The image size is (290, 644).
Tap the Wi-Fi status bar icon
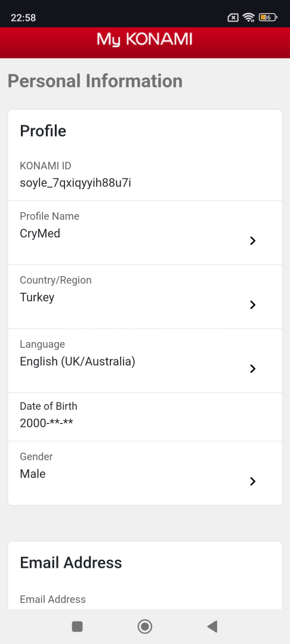248,17
